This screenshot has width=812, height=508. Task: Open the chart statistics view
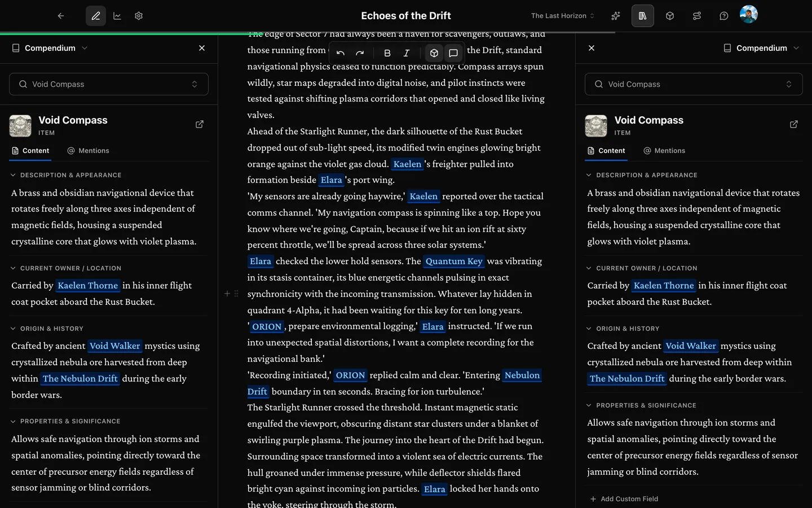(x=117, y=16)
